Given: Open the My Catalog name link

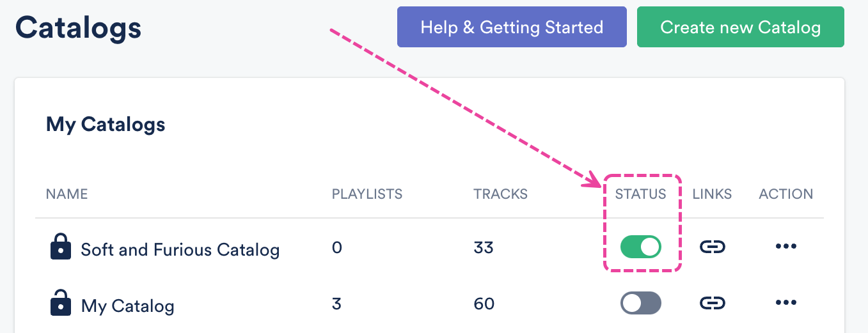Looking at the screenshot, I should click(127, 306).
